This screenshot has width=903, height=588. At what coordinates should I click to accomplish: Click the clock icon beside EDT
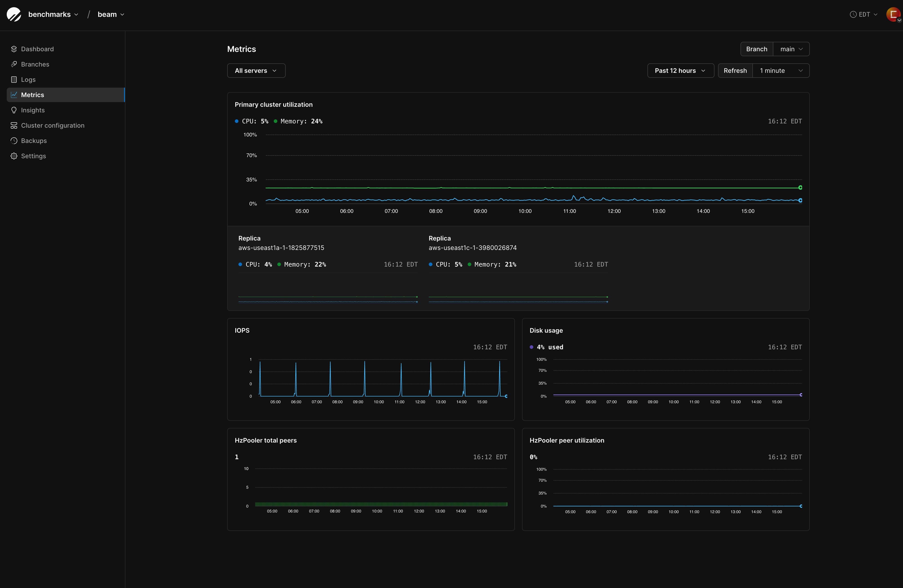pyautogui.click(x=853, y=14)
